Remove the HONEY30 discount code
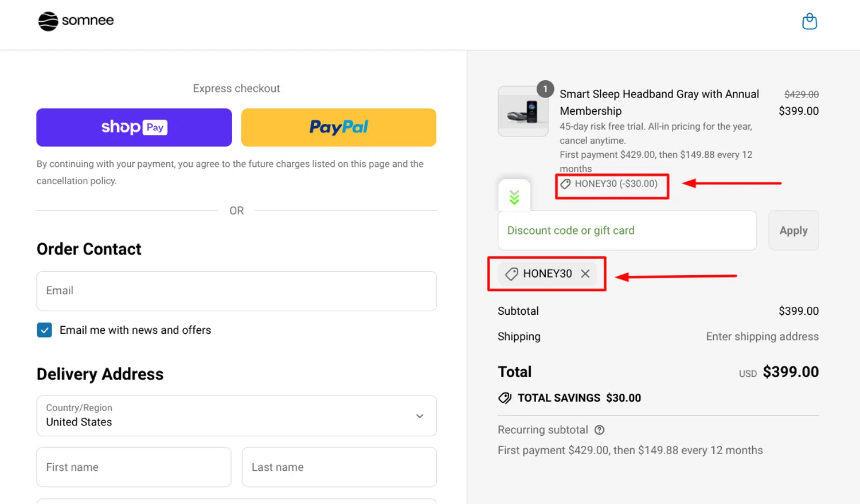This screenshot has height=504, width=860. pos(585,274)
